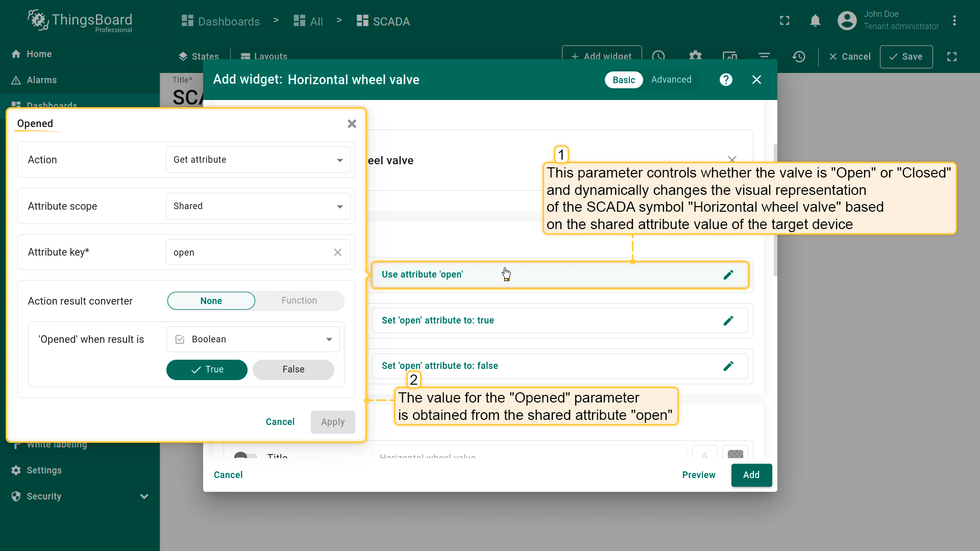Edit 'Use attribute open' pencil icon
This screenshot has height=551, width=980.
tap(728, 275)
